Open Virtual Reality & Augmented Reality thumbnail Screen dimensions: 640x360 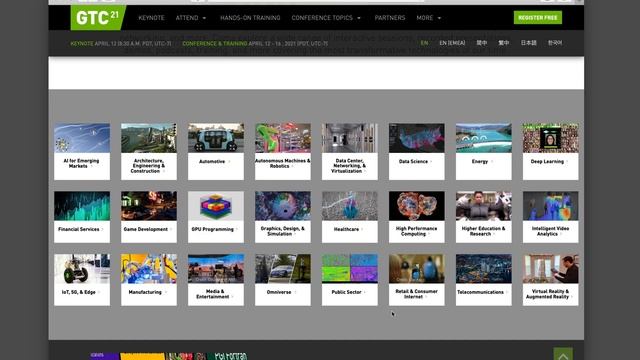coord(551,269)
